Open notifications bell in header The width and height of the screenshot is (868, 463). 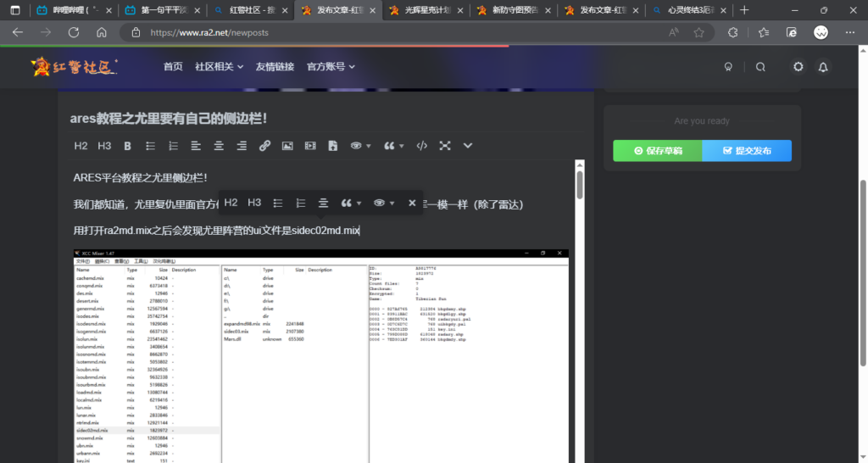(x=823, y=67)
